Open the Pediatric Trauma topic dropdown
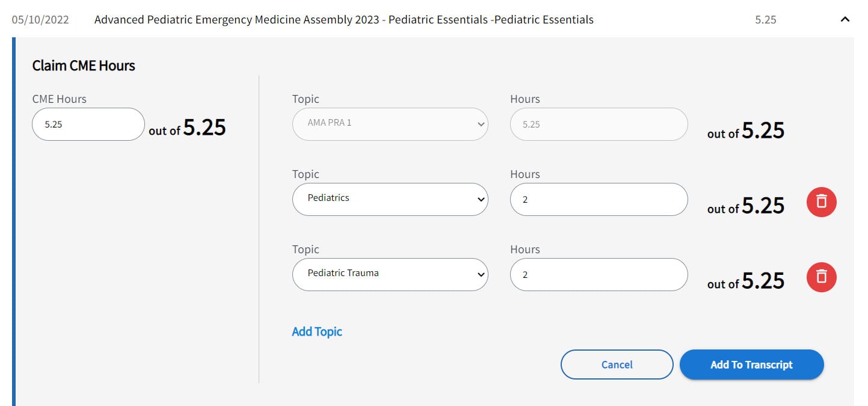 [x=390, y=274]
